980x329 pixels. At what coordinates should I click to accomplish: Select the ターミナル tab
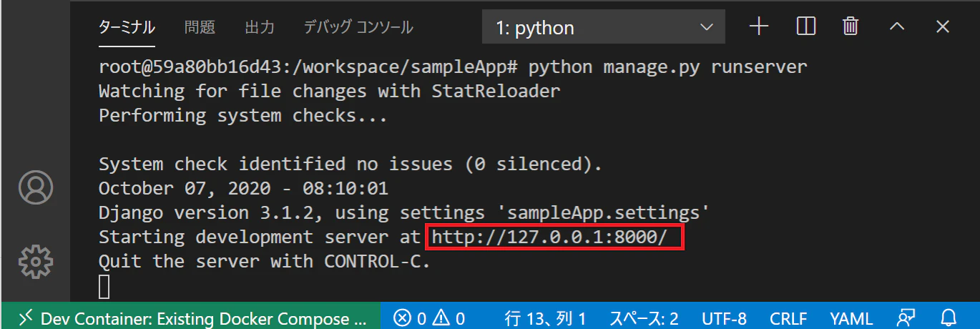tap(127, 28)
